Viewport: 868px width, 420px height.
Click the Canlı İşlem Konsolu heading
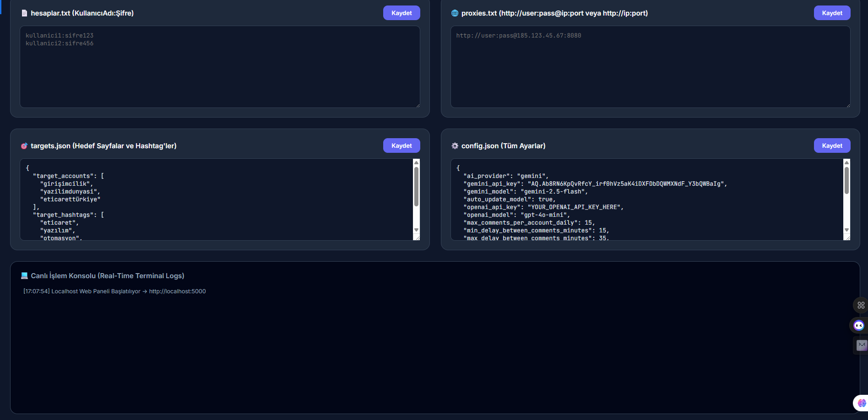click(x=108, y=276)
